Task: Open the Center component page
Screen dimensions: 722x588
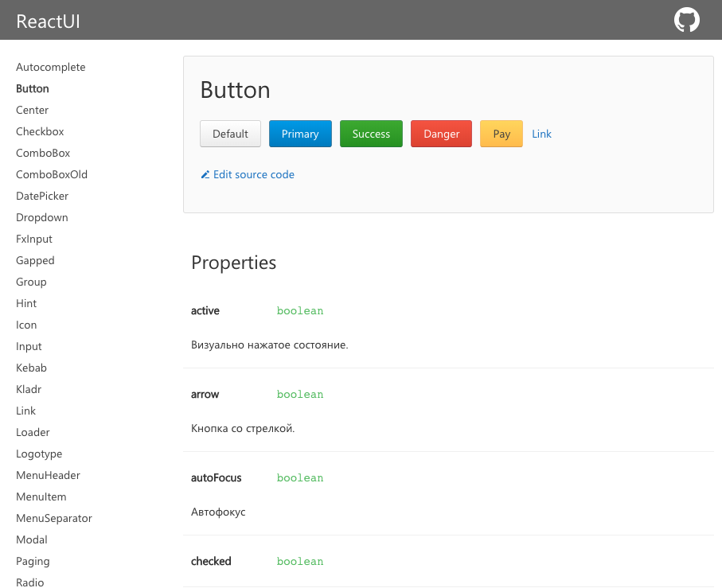Action: pyautogui.click(x=32, y=110)
